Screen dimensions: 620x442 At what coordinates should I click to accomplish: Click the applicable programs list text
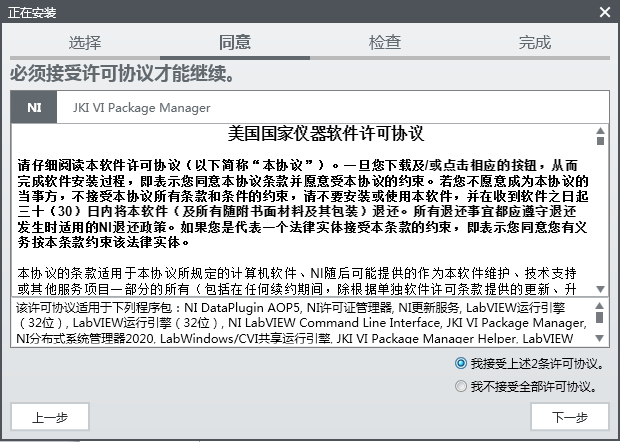tap(300, 325)
